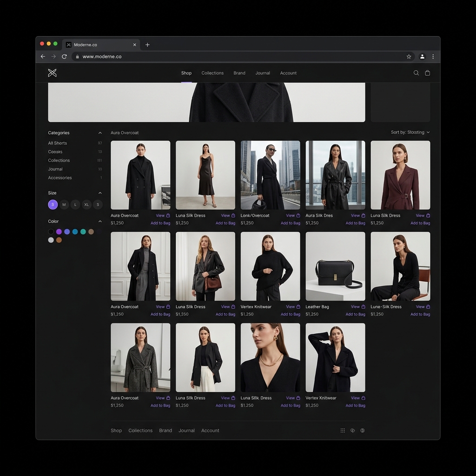Viewport: 476px width, 476px height.
Task: Click the middle footer icon beside the grid
Action: pyautogui.click(x=352, y=430)
